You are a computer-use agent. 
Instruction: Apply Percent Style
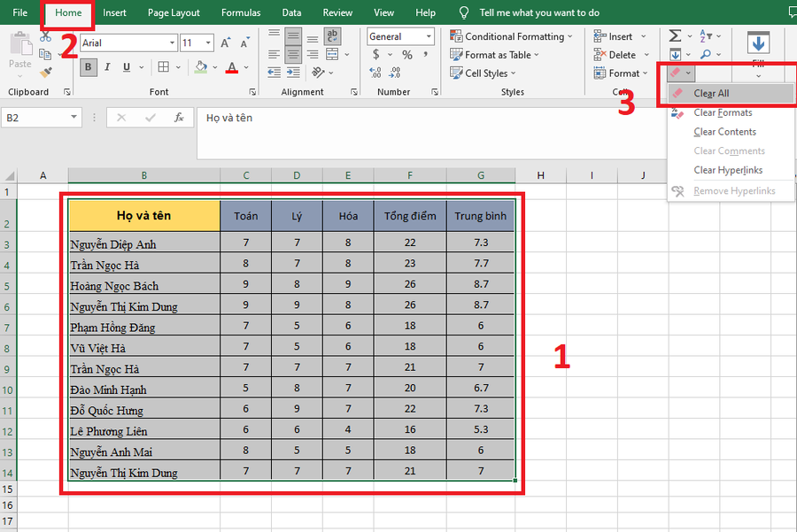tap(407, 54)
